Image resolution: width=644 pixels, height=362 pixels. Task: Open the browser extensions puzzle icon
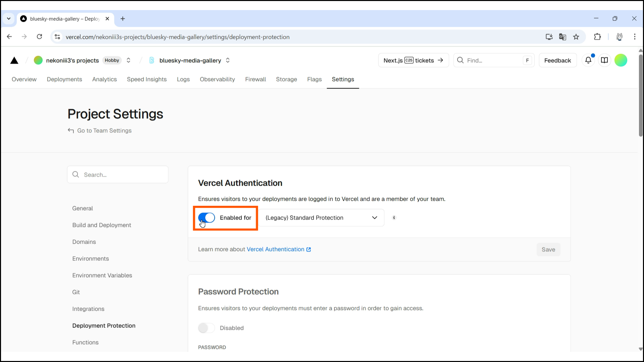point(597,37)
